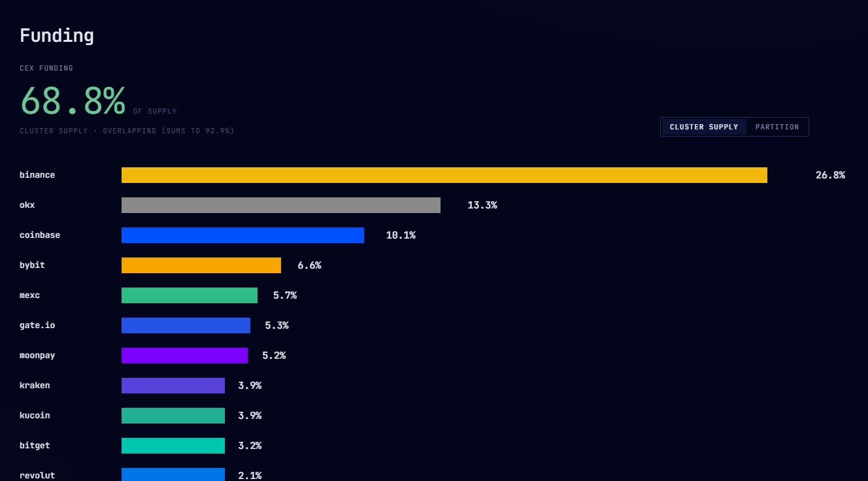868x481 pixels.
Task: Click the blue coinbase bar
Action: (242, 235)
